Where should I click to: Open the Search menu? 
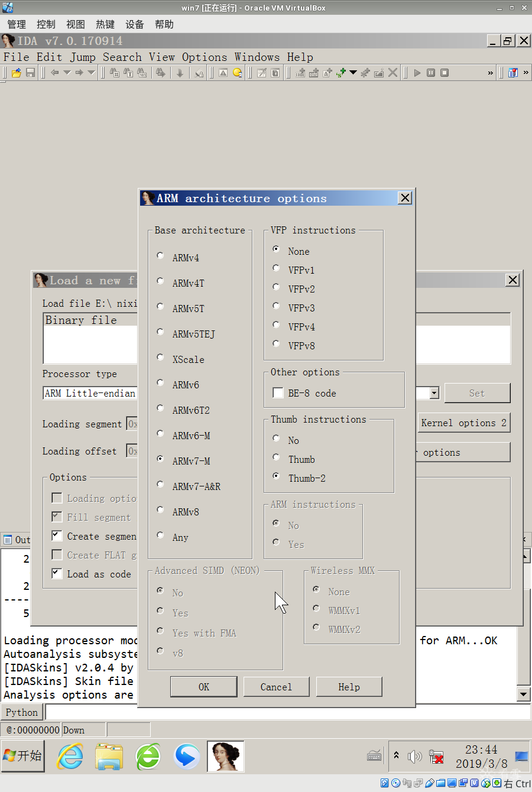coord(122,57)
